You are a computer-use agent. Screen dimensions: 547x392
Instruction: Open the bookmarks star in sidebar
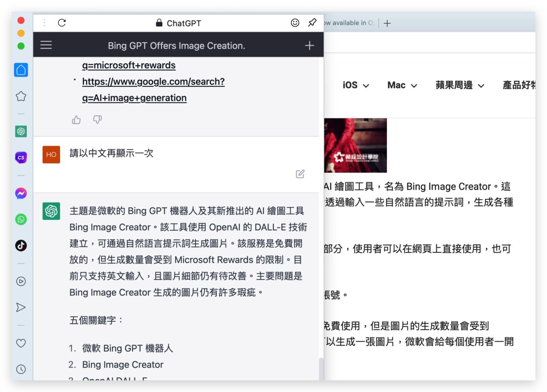(21, 96)
